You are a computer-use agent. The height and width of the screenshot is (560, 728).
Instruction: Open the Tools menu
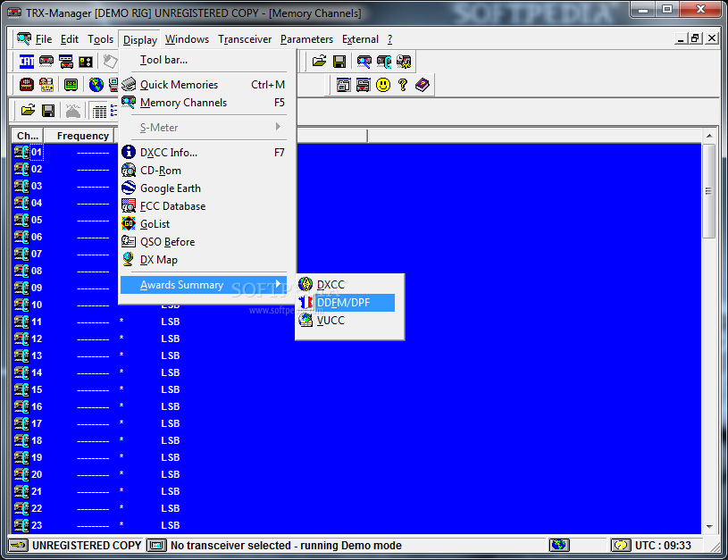point(101,39)
